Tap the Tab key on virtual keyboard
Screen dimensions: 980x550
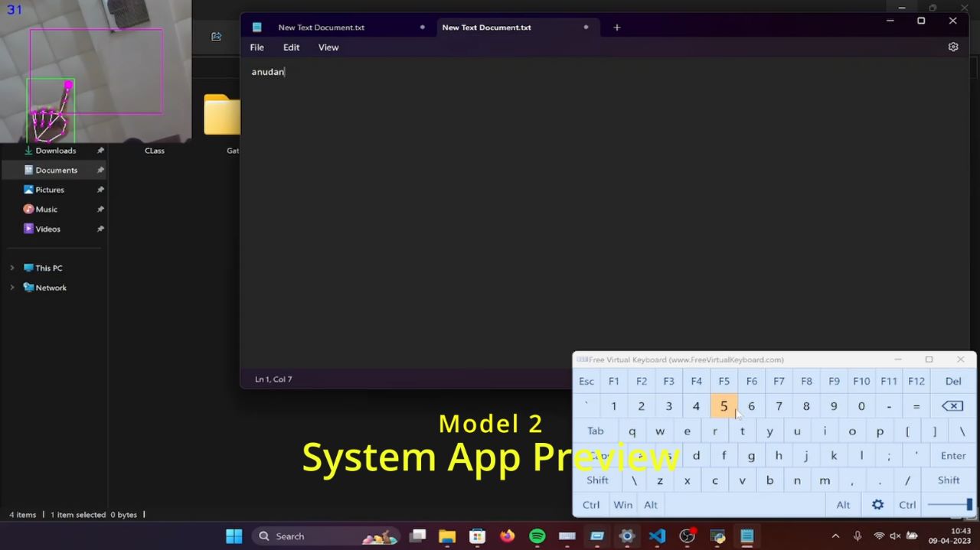pyautogui.click(x=596, y=431)
